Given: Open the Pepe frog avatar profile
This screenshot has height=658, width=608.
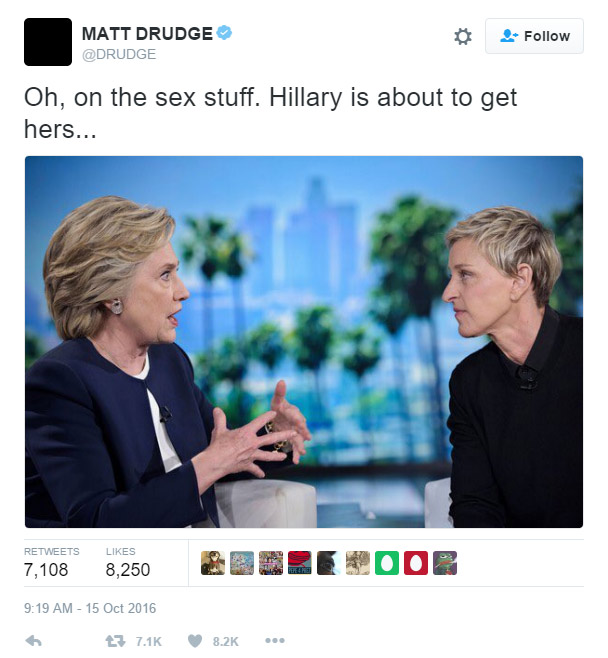Looking at the screenshot, I should (x=445, y=563).
